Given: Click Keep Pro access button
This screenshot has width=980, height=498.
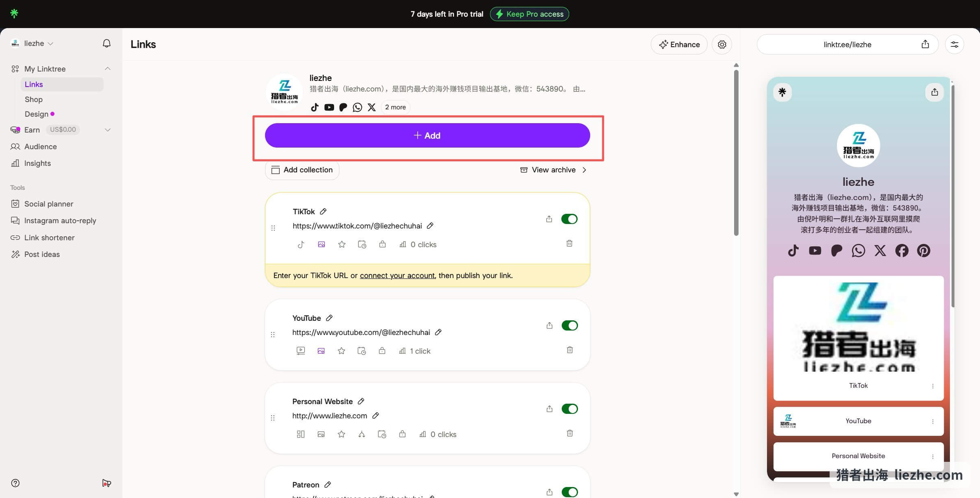Looking at the screenshot, I should point(529,14).
